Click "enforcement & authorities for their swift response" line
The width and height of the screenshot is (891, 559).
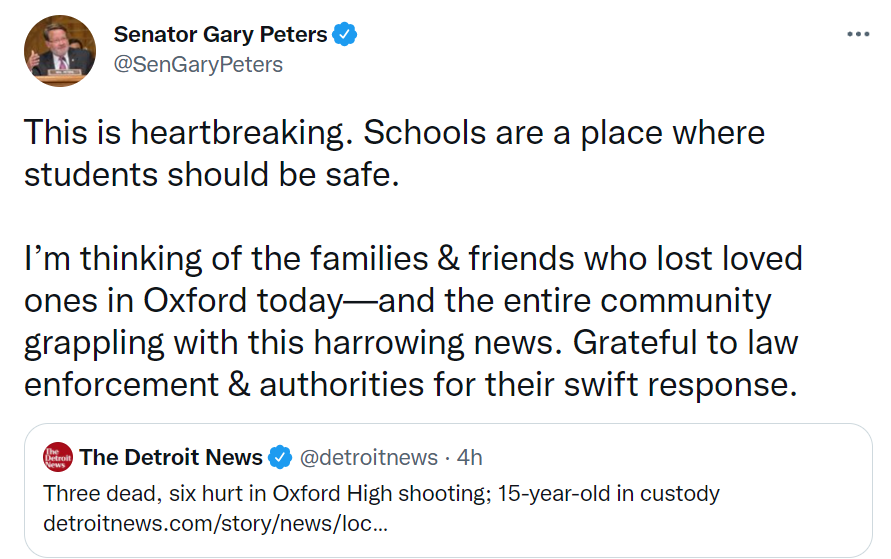point(410,385)
